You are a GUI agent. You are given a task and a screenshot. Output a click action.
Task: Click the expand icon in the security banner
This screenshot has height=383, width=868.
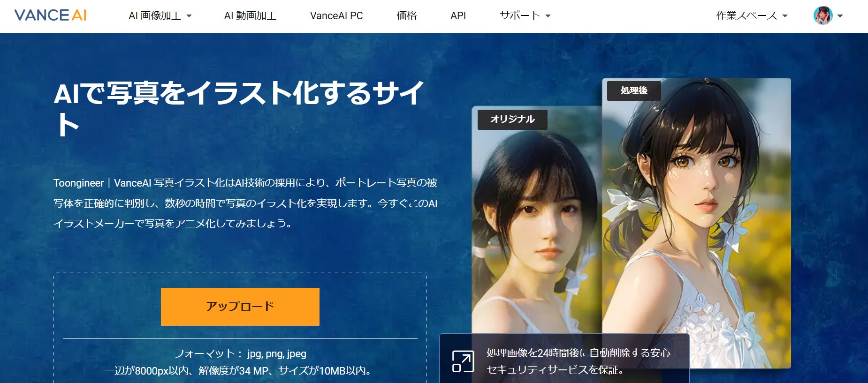(x=463, y=361)
